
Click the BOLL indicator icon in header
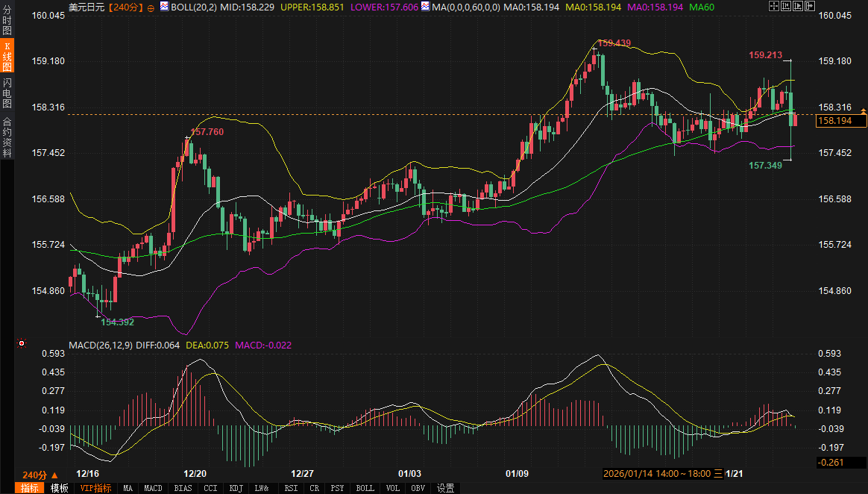[x=165, y=7]
